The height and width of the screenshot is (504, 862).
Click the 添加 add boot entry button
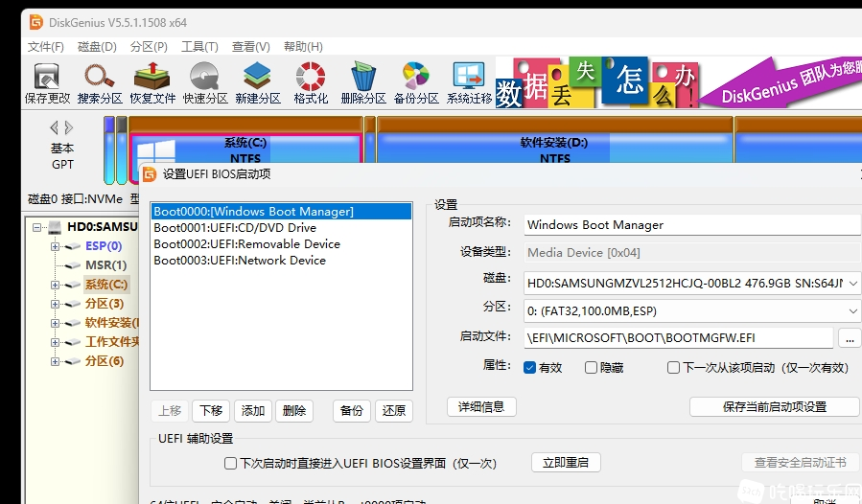253,410
